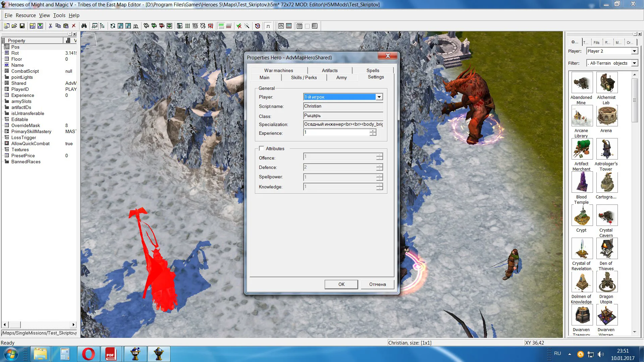
Task: Close the hero properties dialog
Action: 388,56
